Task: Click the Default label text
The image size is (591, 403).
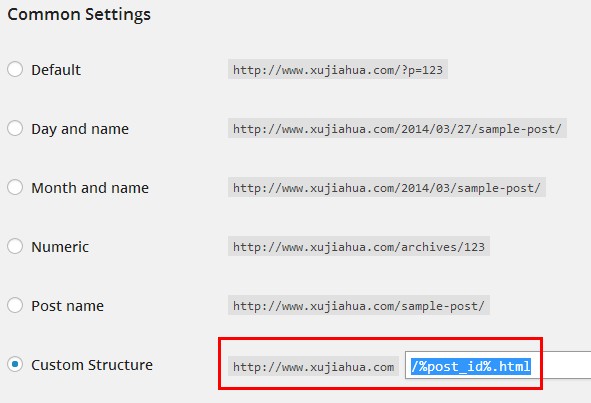Action: click(56, 70)
